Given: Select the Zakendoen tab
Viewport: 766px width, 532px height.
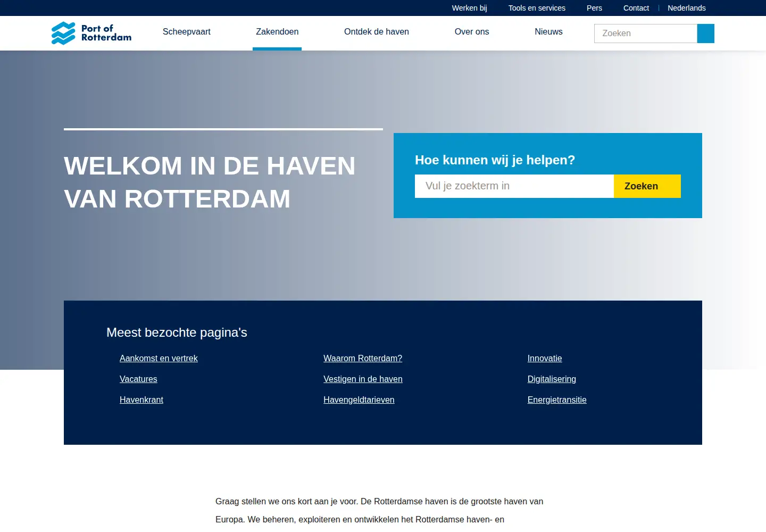Looking at the screenshot, I should click(x=277, y=32).
